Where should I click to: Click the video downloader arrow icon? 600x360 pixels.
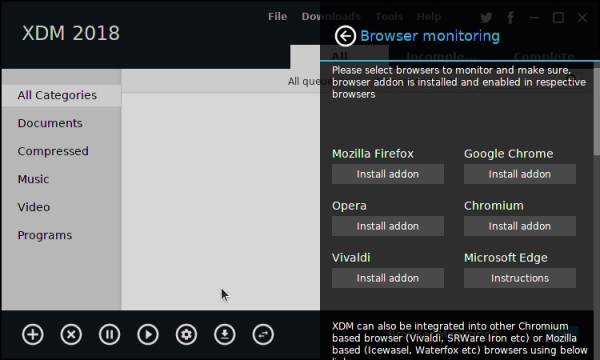coord(225,334)
